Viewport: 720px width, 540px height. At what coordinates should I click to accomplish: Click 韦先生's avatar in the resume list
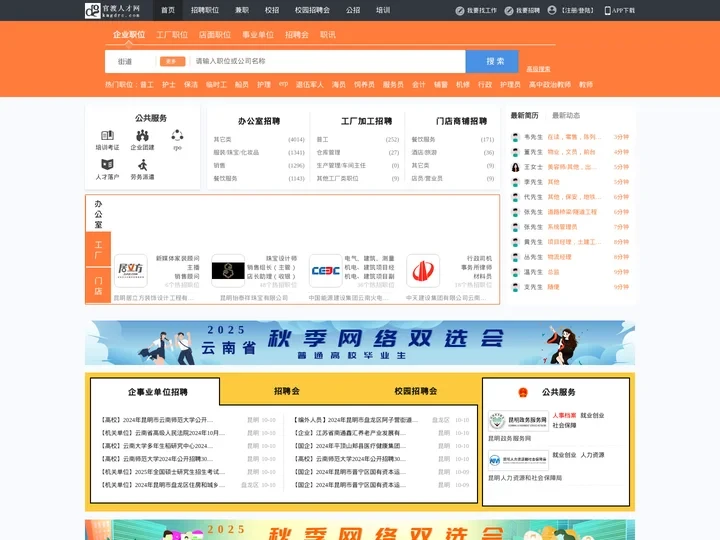(x=515, y=137)
